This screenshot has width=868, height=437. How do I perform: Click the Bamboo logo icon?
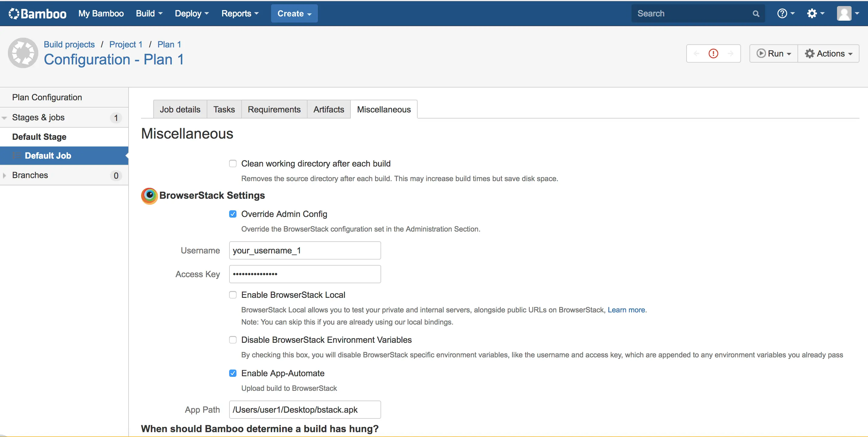click(14, 13)
